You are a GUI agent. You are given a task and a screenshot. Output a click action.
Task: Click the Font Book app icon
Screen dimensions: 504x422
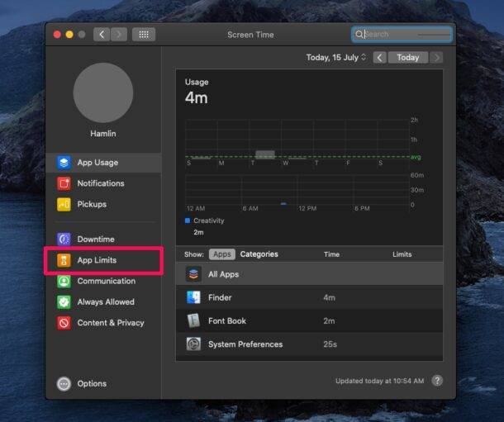[x=193, y=320]
